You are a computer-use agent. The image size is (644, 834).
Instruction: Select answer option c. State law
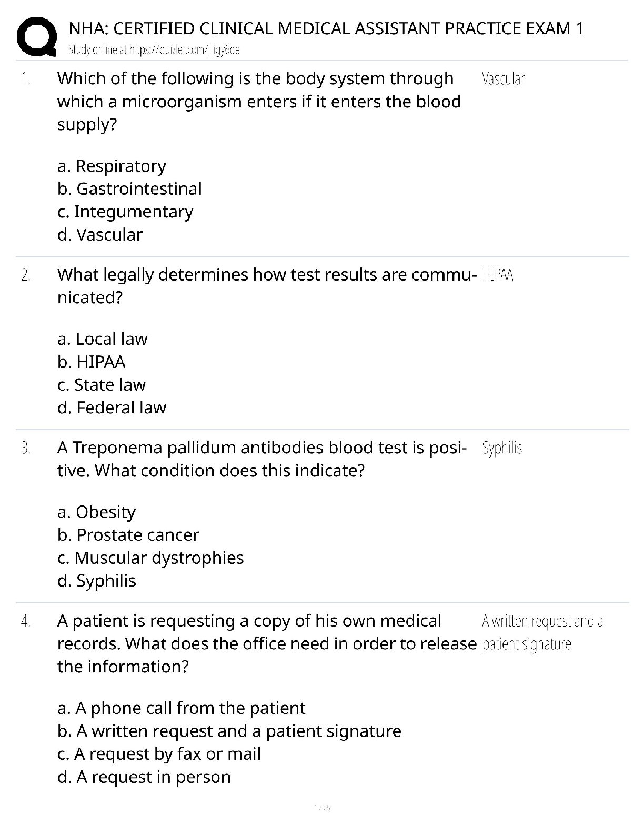(102, 385)
